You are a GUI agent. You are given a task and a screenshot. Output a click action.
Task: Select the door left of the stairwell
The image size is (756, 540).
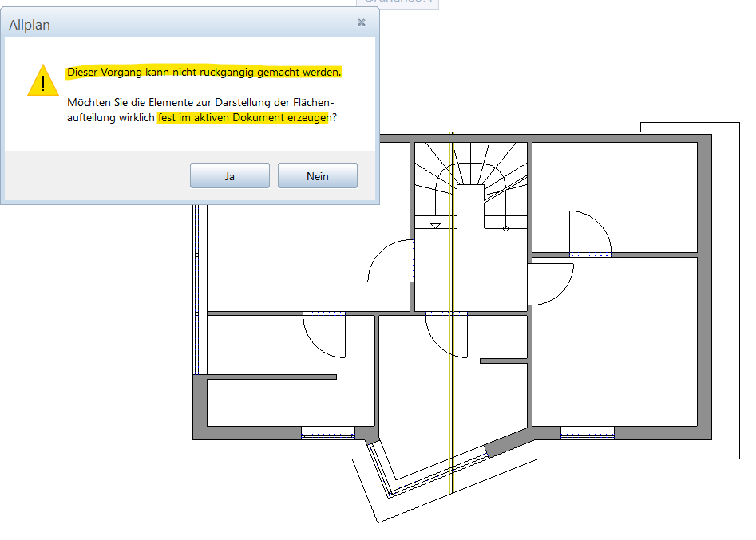387,263
